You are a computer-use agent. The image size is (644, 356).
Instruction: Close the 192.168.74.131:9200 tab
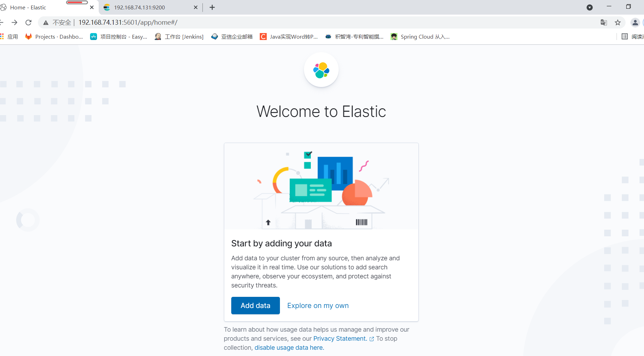195,7
